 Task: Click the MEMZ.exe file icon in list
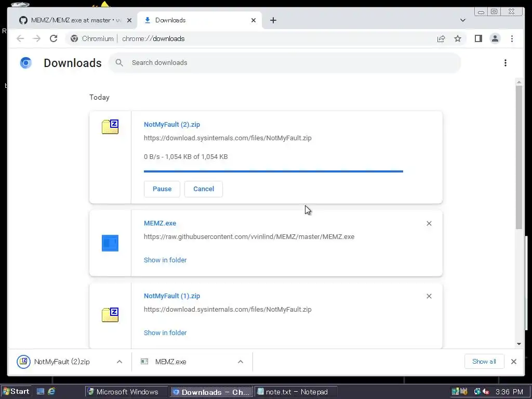click(x=110, y=243)
